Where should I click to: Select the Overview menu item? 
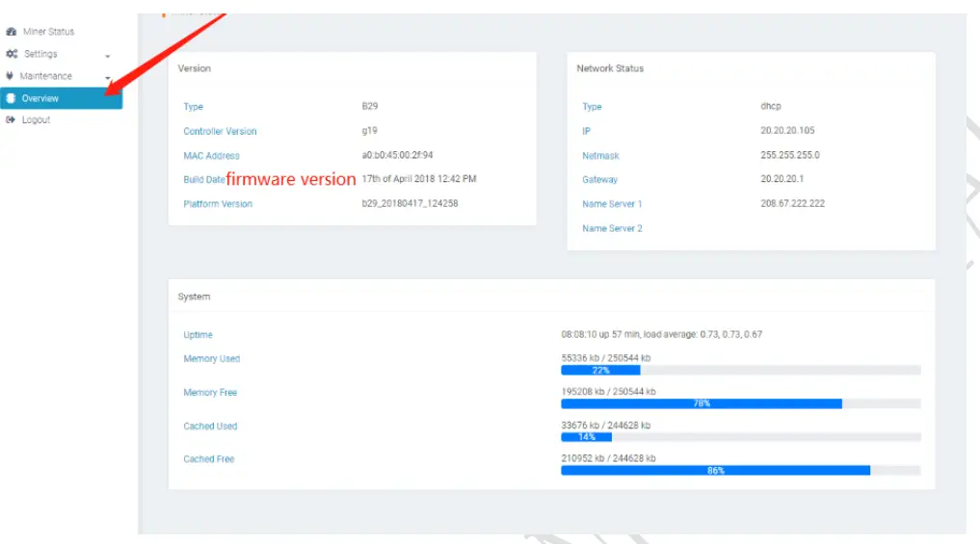click(x=62, y=98)
